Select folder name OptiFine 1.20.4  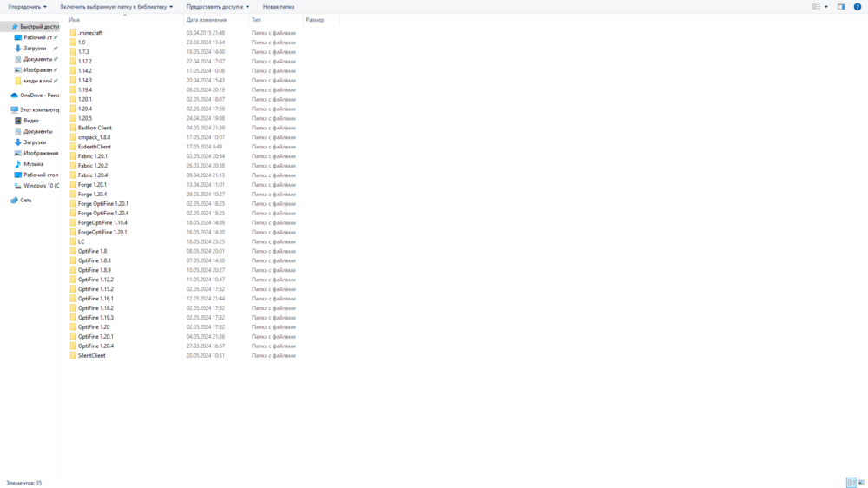coord(95,346)
